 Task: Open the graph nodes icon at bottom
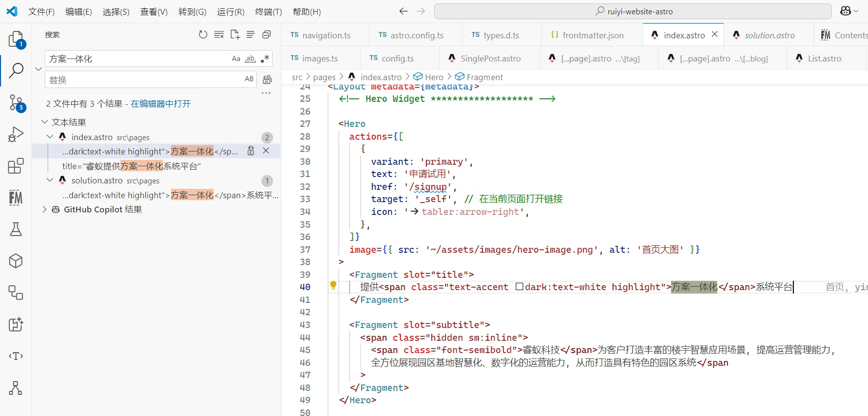16,388
